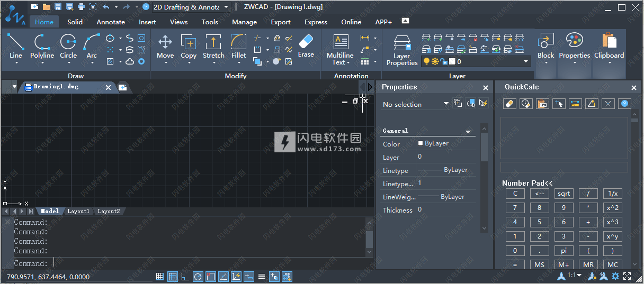
Task: Toggle lineweight display in status bar
Action: pos(262,276)
